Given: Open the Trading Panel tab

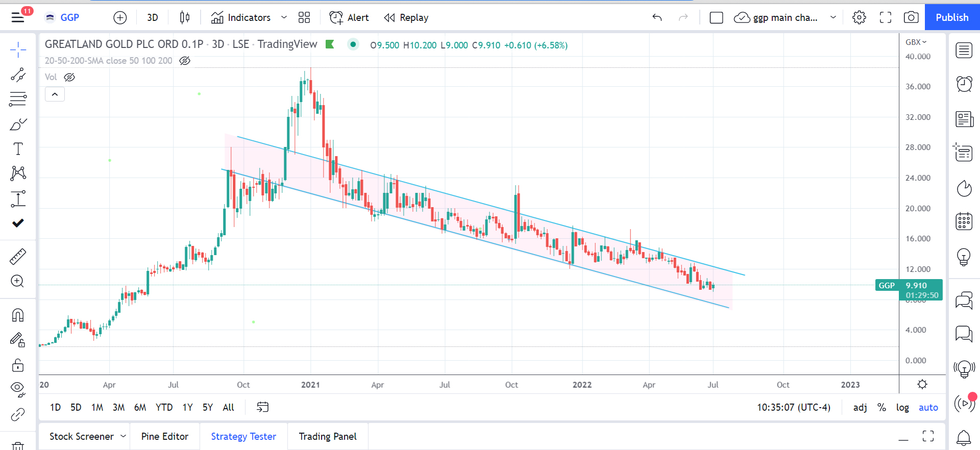Looking at the screenshot, I should tap(328, 436).
